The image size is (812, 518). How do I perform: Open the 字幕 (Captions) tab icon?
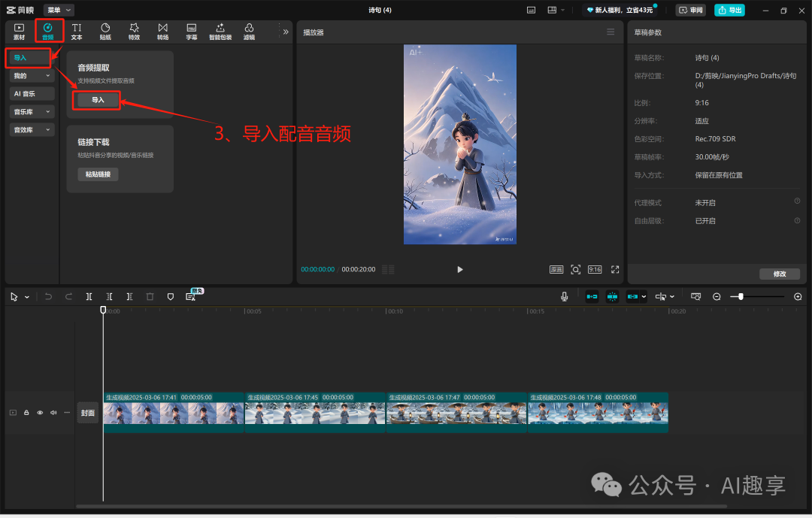point(192,31)
